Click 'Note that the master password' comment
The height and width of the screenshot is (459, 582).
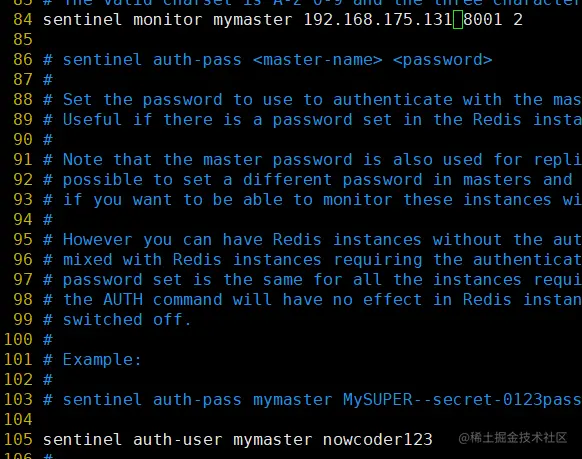208,160
